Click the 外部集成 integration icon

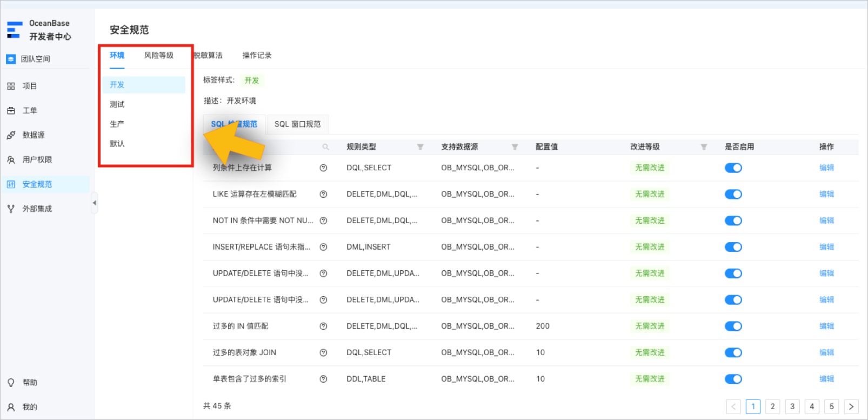pyautogui.click(x=11, y=209)
